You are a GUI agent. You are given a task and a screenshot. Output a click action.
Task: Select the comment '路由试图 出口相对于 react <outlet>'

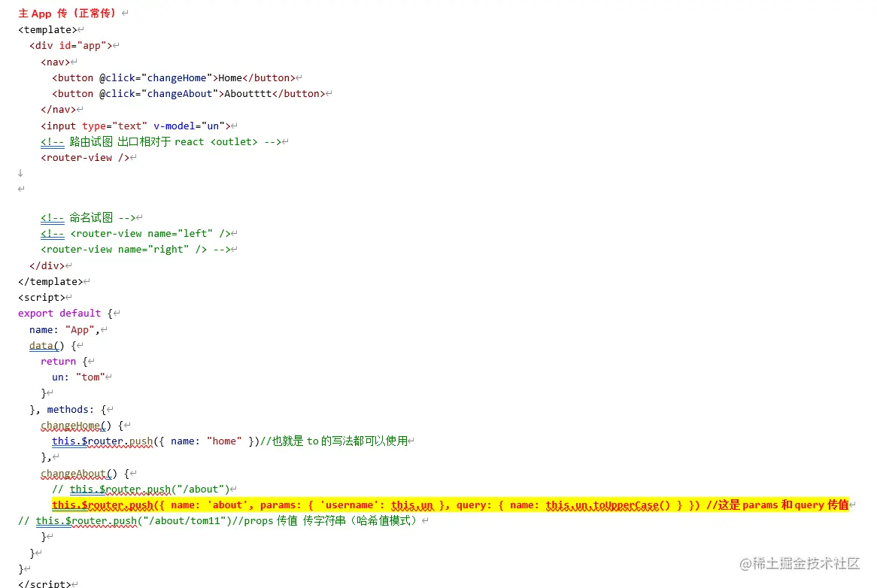(x=161, y=142)
